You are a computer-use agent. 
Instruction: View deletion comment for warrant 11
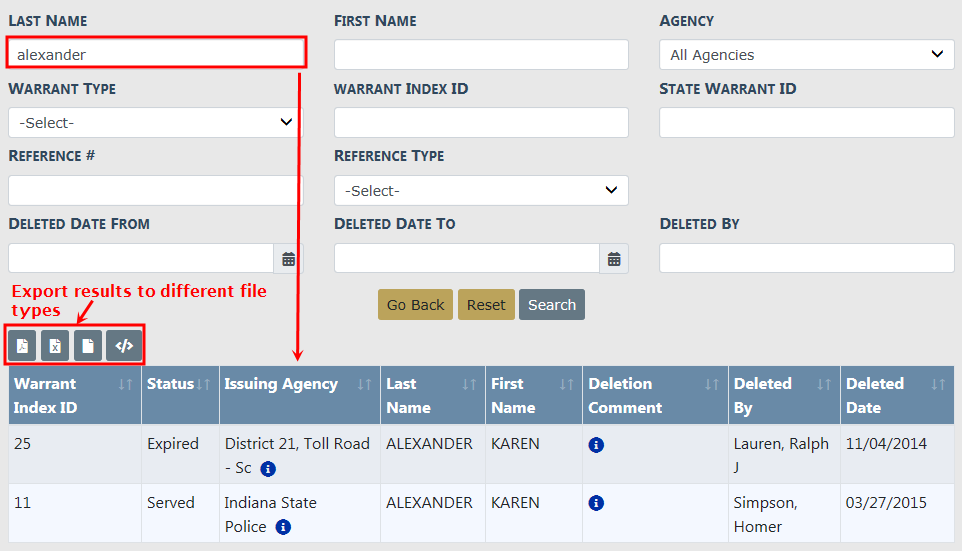click(x=596, y=503)
